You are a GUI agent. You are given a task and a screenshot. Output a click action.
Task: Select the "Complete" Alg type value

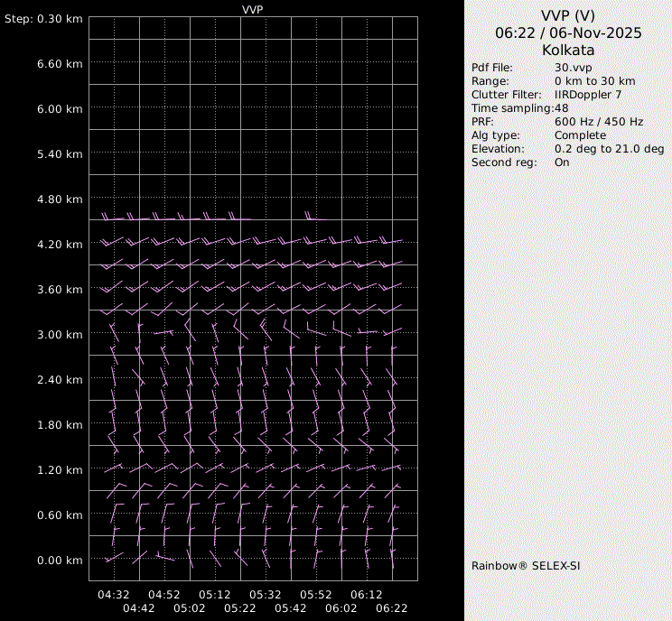[580, 135]
